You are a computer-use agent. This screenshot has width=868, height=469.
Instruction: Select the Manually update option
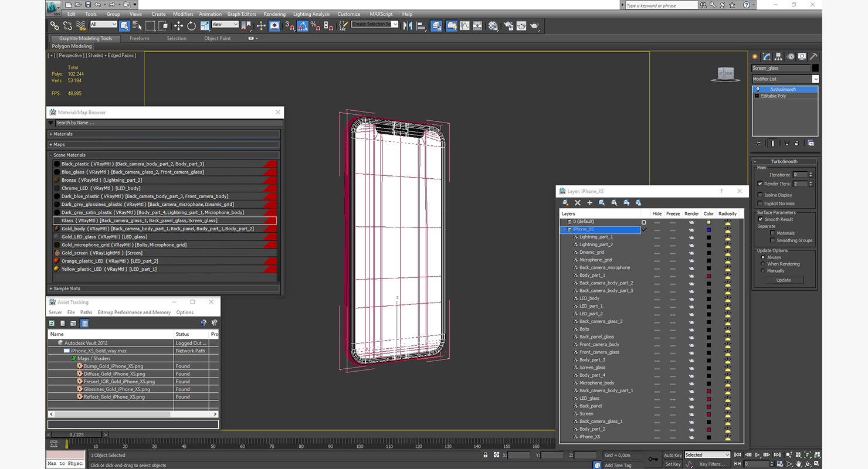pos(763,271)
